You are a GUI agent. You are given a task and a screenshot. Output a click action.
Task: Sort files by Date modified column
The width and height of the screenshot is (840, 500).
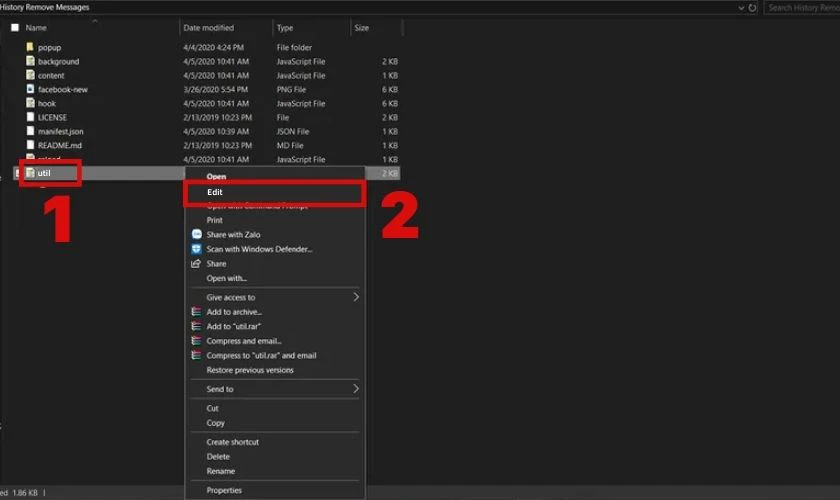[x=208, y=27]
